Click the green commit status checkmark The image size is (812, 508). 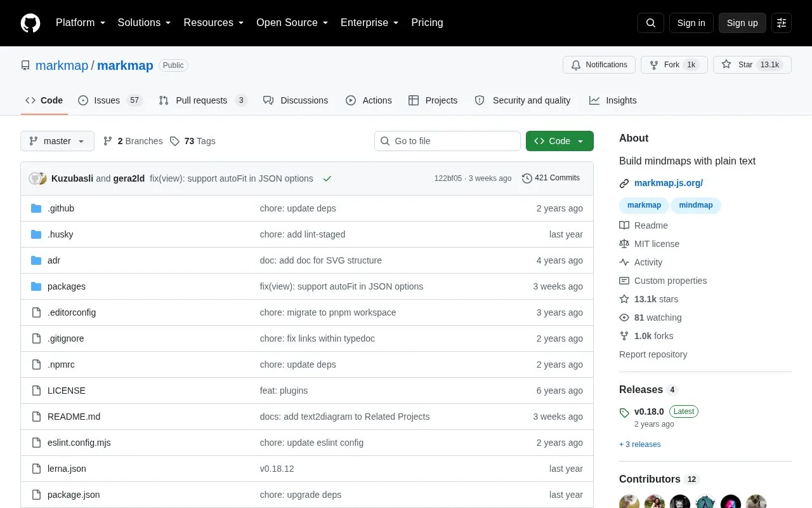pyautogui.click(x=327, y=178)
